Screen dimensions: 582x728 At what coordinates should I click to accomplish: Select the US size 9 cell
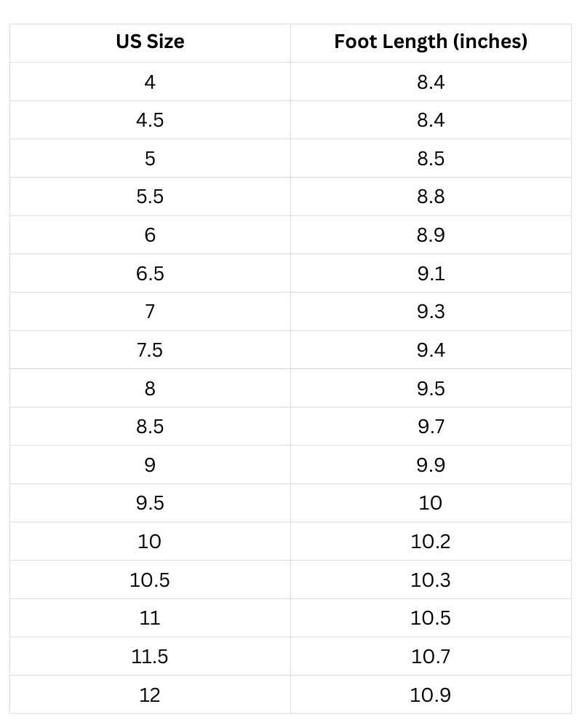(x=150, y=464)
